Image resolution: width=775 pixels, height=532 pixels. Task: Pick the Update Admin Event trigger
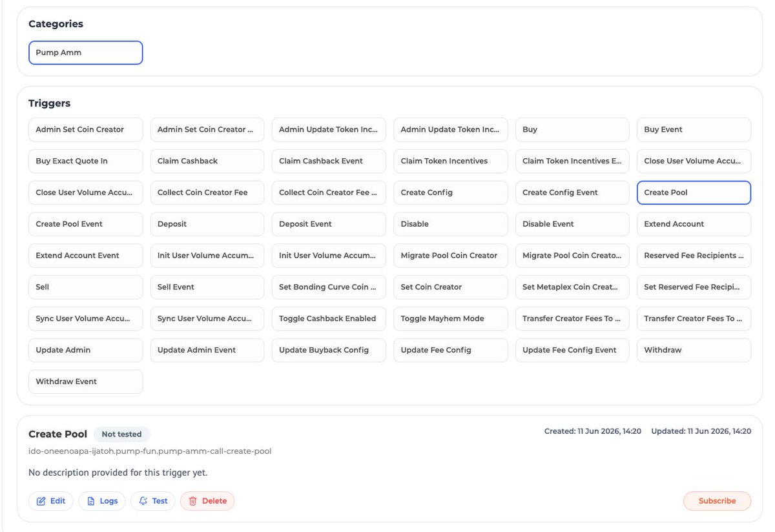[207, 350]
